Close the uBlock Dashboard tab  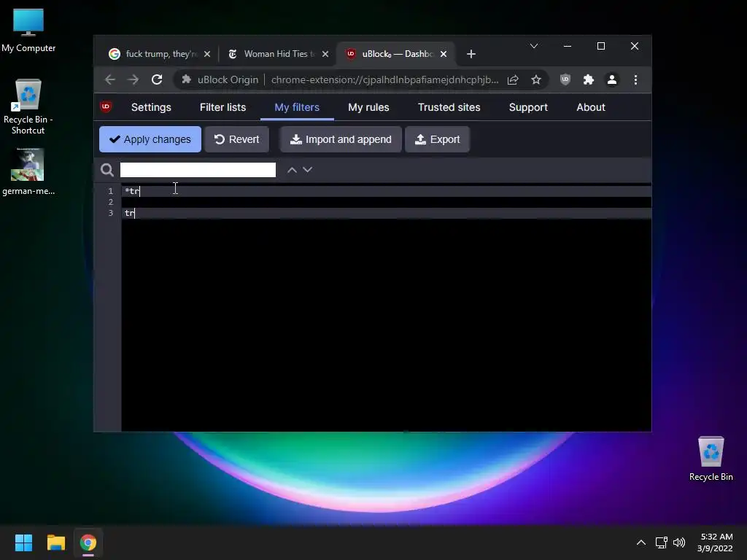pos(444,54)
